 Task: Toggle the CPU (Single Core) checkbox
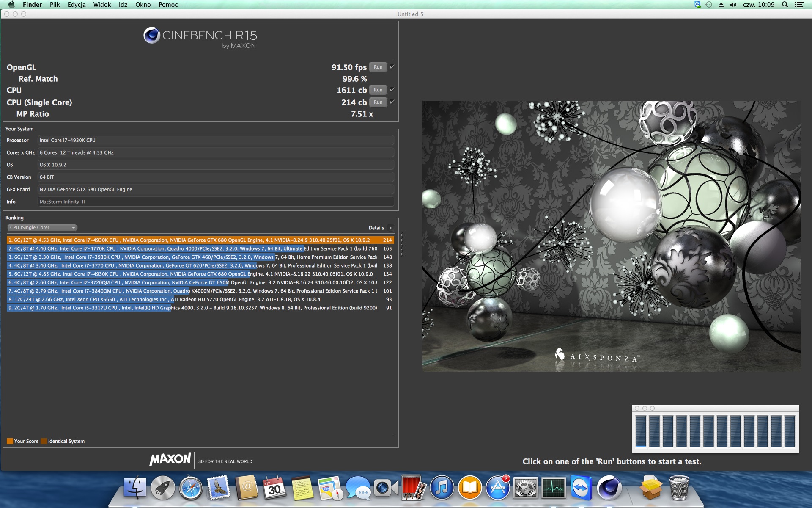pos(392,102)
